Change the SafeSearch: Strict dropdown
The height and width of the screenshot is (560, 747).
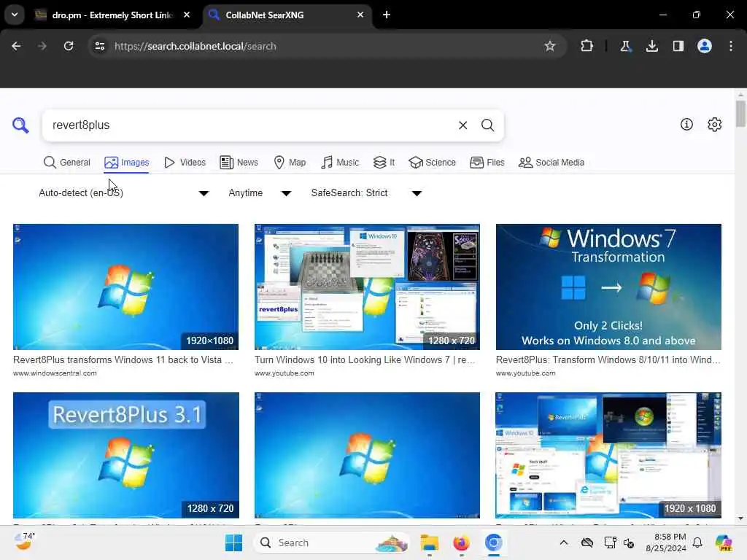[x=366, y=192]
